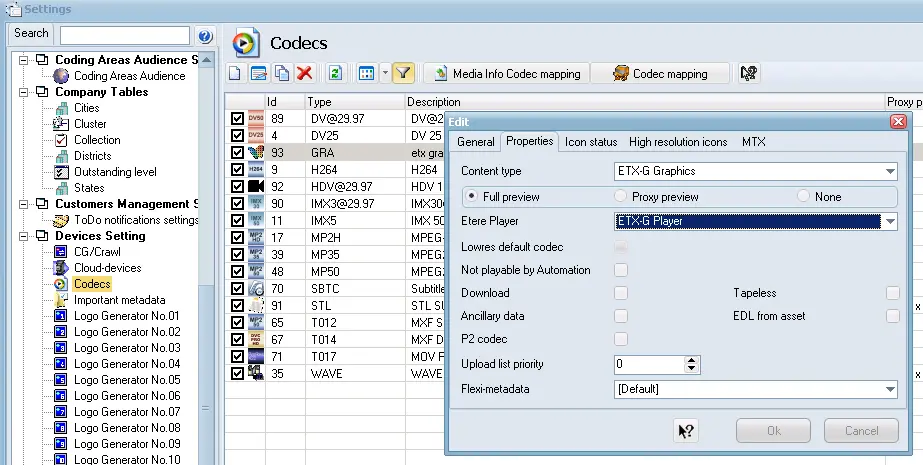Click the red X Delete icon
Screen dimensions: 923x465
click(304, 73)
